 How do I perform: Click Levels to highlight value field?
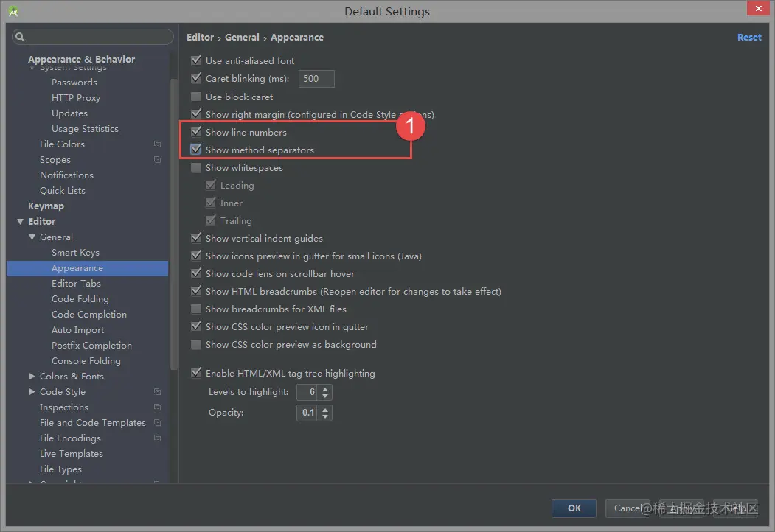308,392
